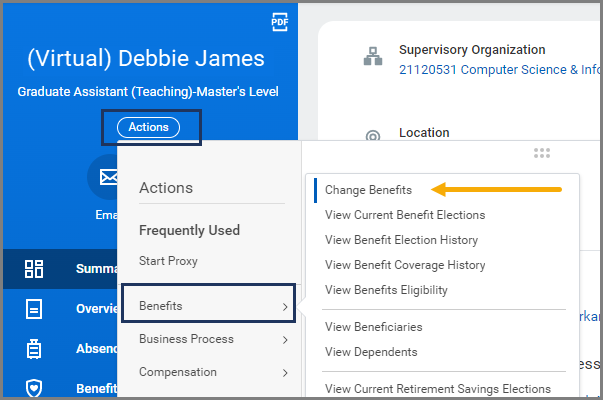Open View Benefit Election History
Screen dimensions: 603x400
(401, 240)
